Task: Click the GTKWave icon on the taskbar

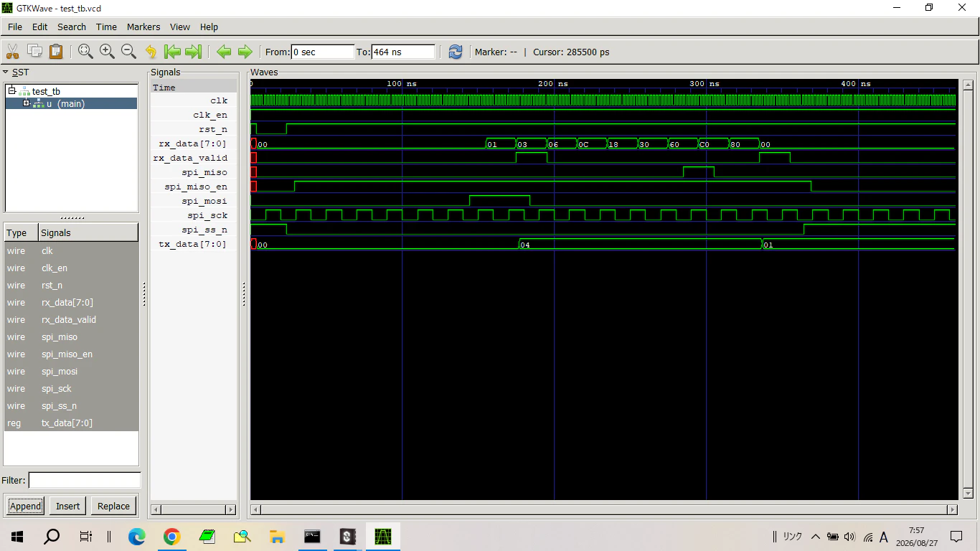Action: point(383,537)
